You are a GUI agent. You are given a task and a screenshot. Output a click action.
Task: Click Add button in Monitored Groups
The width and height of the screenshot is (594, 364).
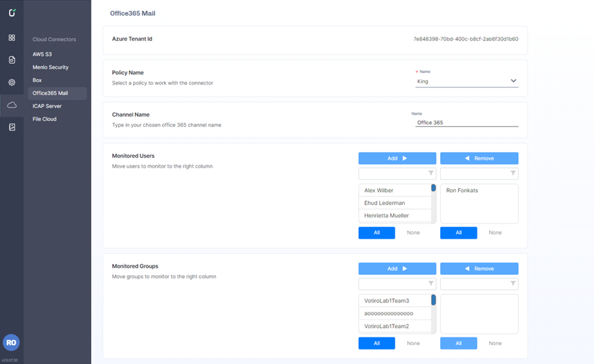pyautogui.click(x=397, y=268)
